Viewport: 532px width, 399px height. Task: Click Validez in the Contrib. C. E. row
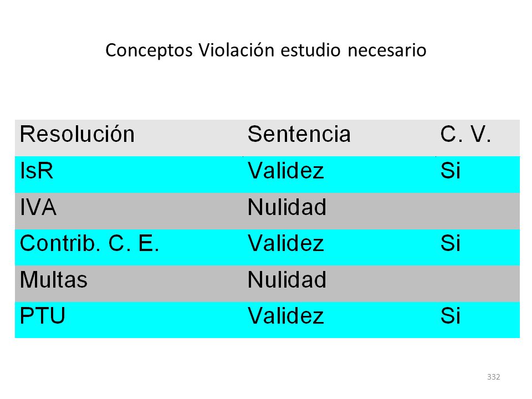point(286,243)
